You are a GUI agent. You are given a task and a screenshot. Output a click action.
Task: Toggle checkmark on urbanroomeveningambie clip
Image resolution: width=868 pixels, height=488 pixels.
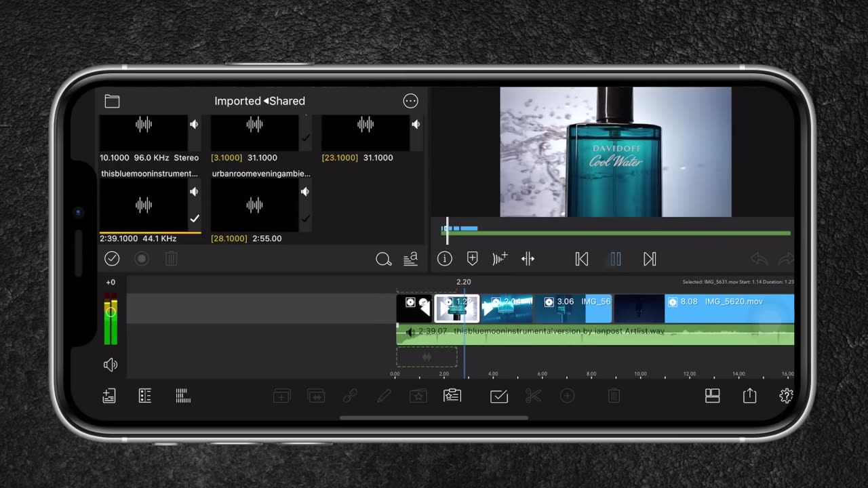click(x=305, y=218)
